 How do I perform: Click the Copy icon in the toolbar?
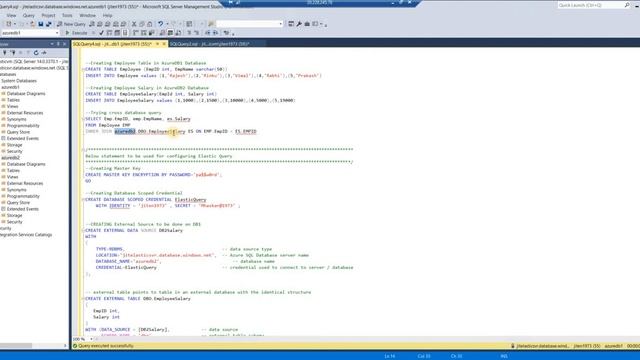[142, 24]
